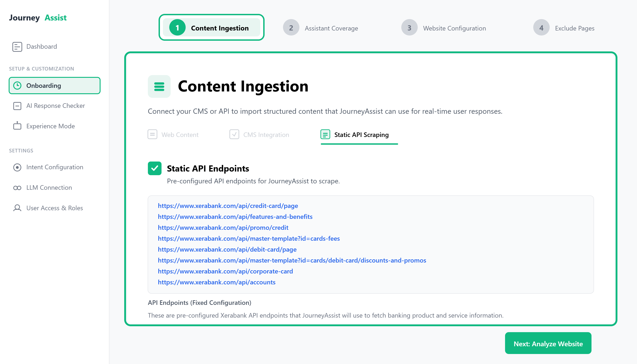The image size is (637, 364).
Task: Go to step 3 Website Configuration
Action: [444, 28]
